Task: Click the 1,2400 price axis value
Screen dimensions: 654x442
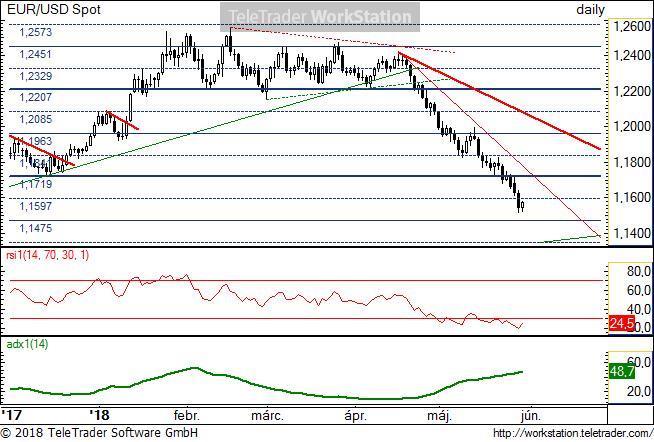Action: tap(632, 55)
